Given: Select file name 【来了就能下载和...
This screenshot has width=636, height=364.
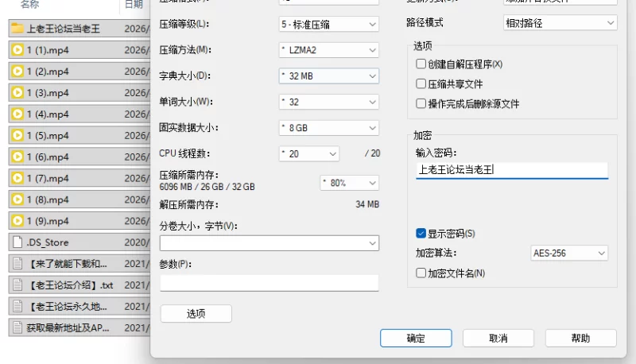Looking at the screenshot, I should 67,264.
